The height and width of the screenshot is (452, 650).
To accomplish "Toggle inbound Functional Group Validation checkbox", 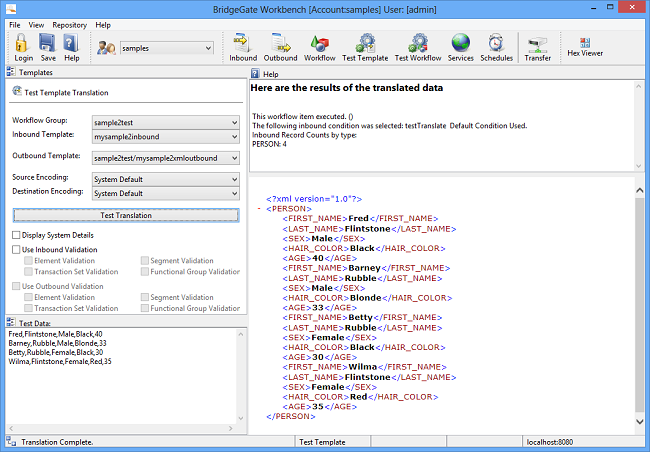I will click(145, 272).
